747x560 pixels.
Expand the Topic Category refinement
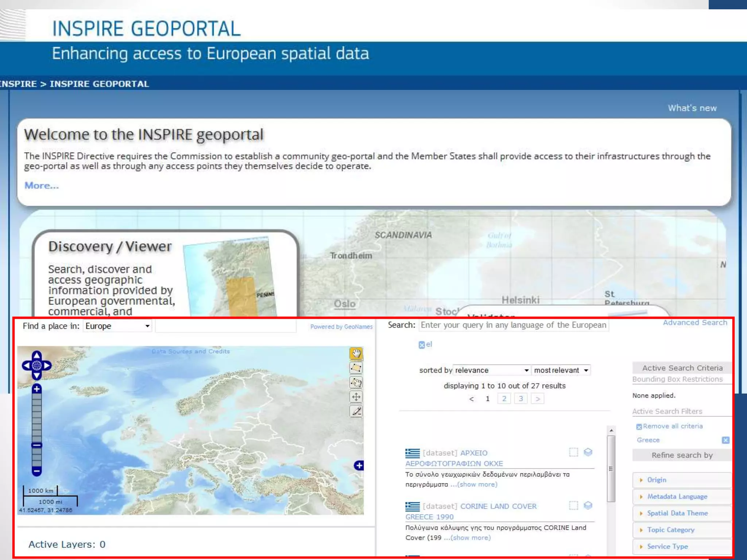tap(670, 530)
